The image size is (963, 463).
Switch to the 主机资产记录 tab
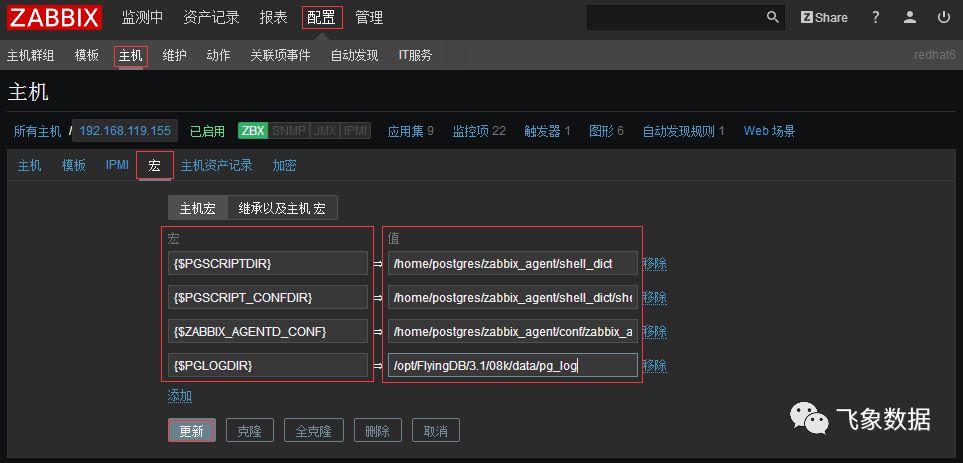(217, 165)
